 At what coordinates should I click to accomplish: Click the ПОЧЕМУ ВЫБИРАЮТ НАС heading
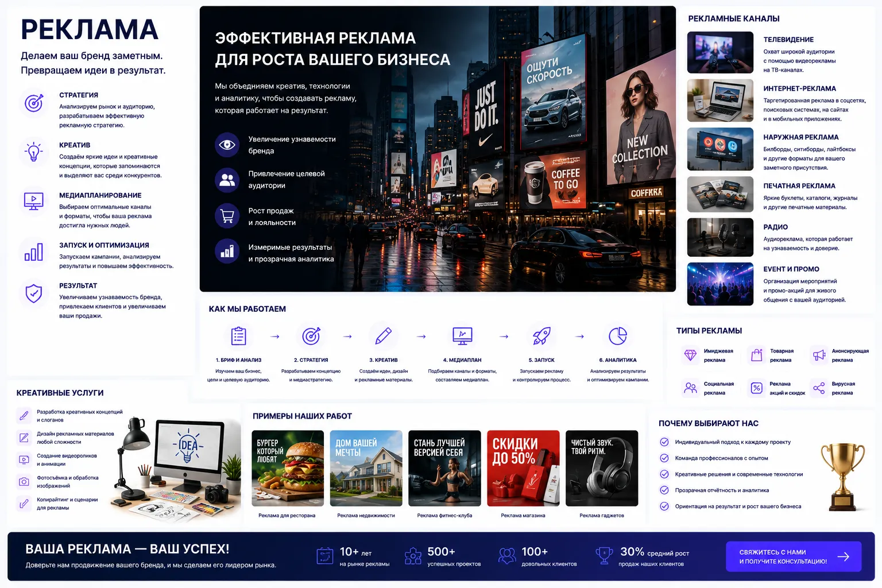(x=709, y=423)
